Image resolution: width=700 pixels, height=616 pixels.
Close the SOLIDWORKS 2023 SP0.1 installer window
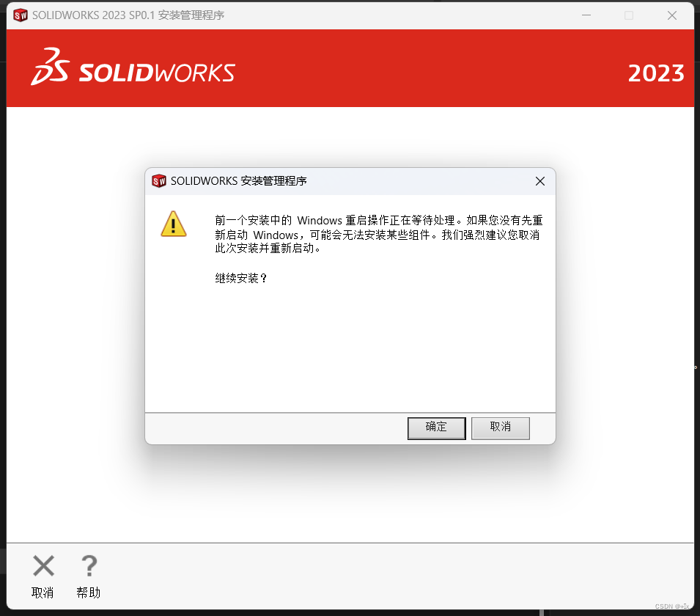click(671, 15)
